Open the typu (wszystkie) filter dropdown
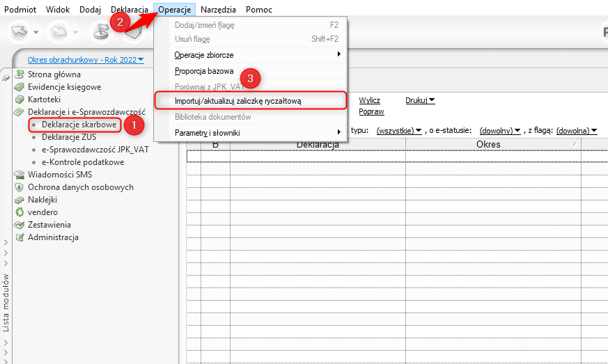608x364 pixels. point(399,131)
